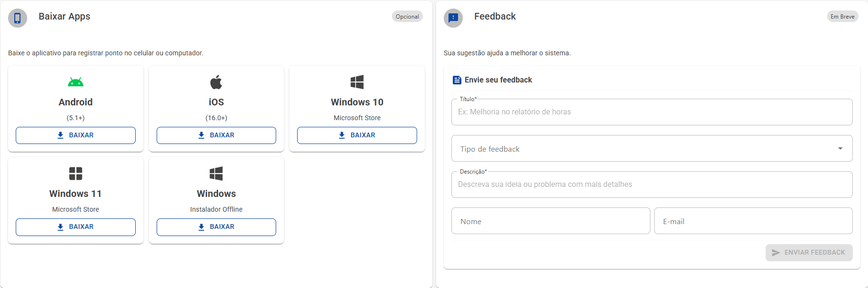The image size is (868, 288).
Task: Open the Tipo de feedback dropdown
Action: coord(652,149)
